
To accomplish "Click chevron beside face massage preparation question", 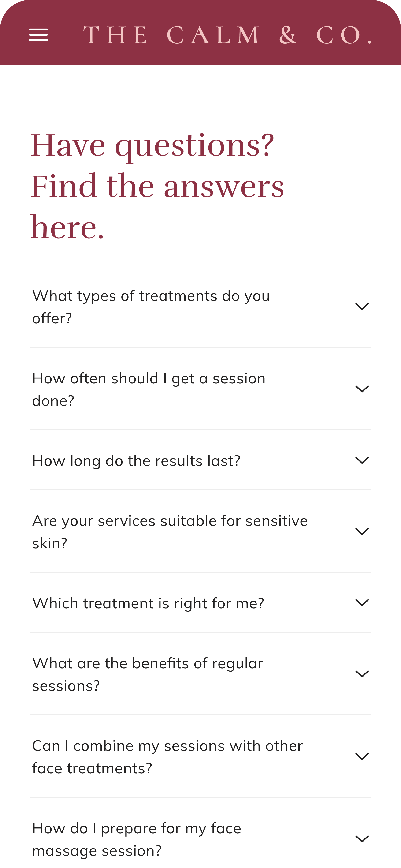I will point(362,839).
